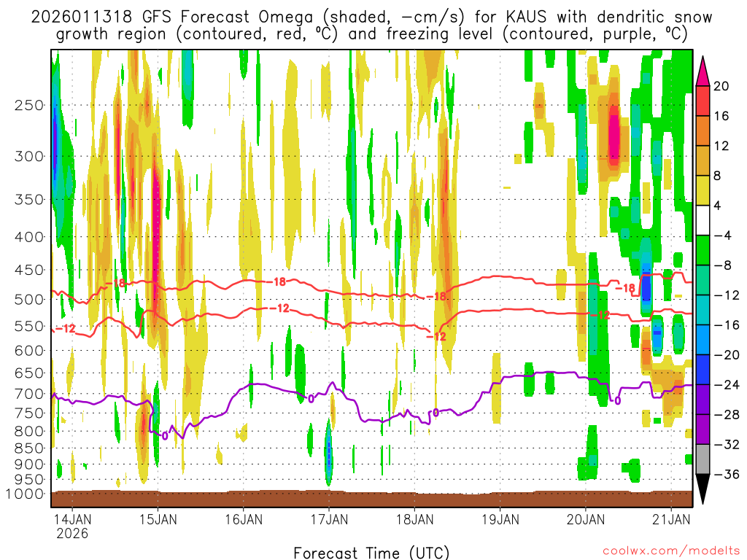Click the purple 0 label after 20JAN

pos(617,401)
